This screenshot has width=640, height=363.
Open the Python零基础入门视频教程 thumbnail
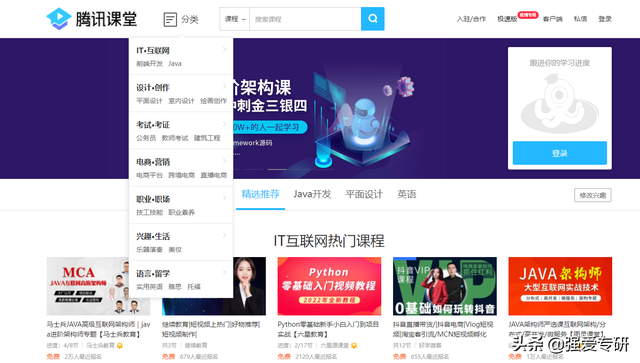[x=329, y=286]
